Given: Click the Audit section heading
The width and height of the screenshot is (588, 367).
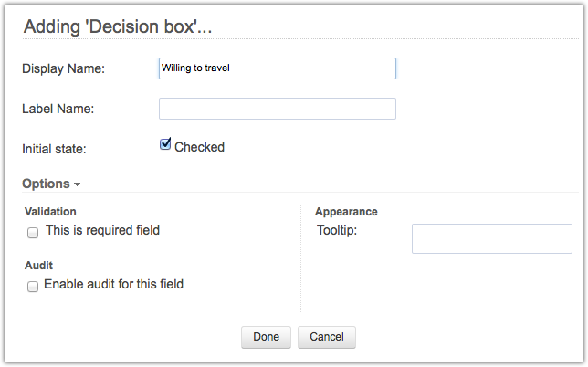Looking at the screenshot, I should tap(38, 266).
